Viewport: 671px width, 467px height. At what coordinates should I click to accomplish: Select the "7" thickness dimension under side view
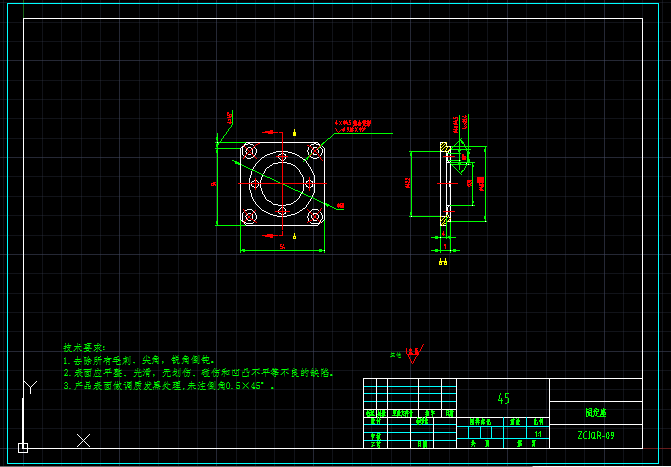tap(445, 247)
